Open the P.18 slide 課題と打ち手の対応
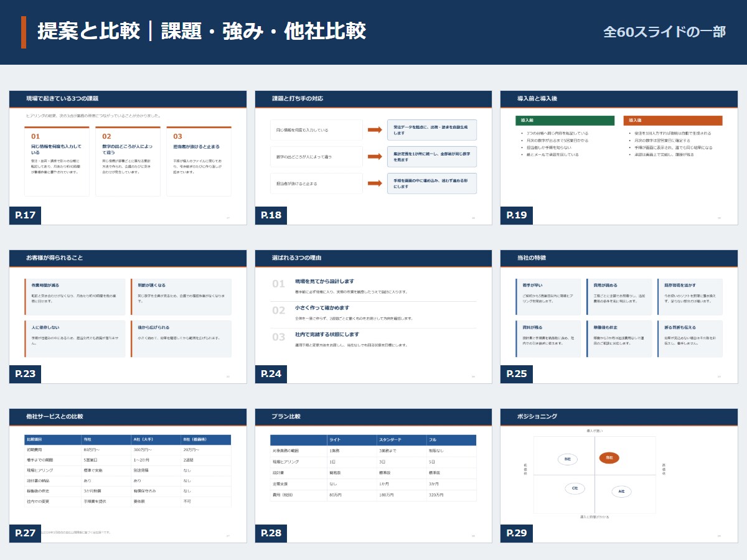Image resolution: width=747 pixels, height=560 pixels. coord(374,157)
